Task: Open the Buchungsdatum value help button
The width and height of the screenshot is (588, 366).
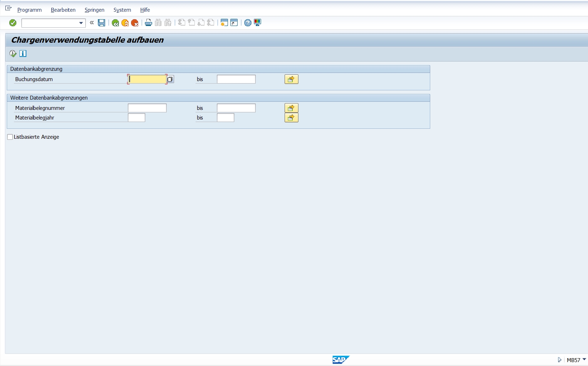Action: pyautogui.click(x=170, y=79)
